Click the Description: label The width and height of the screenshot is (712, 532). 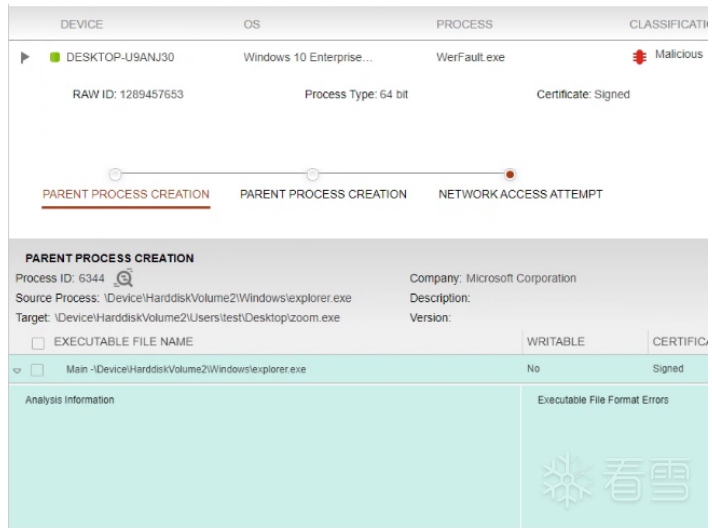click(x=440, y=298)
